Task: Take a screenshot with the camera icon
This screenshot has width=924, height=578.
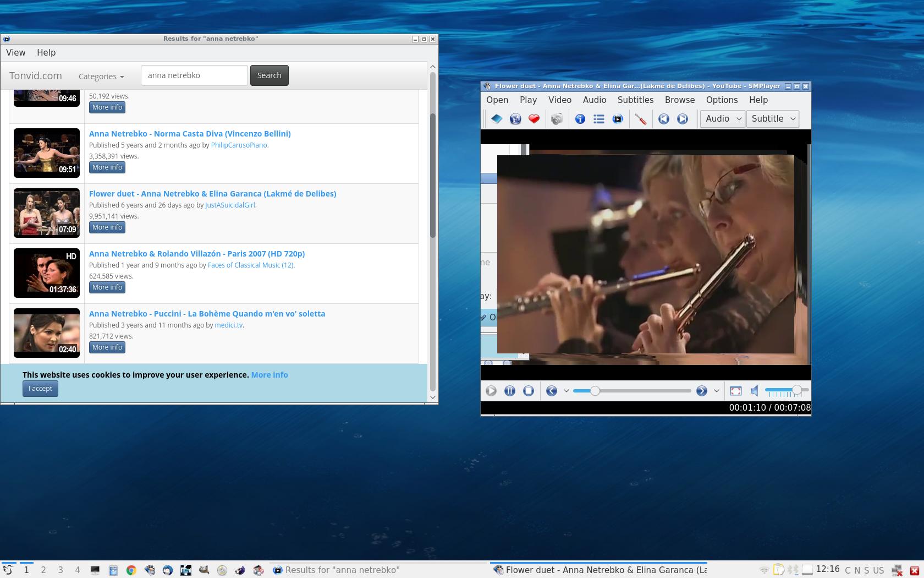Action: (x=557, y=119)
